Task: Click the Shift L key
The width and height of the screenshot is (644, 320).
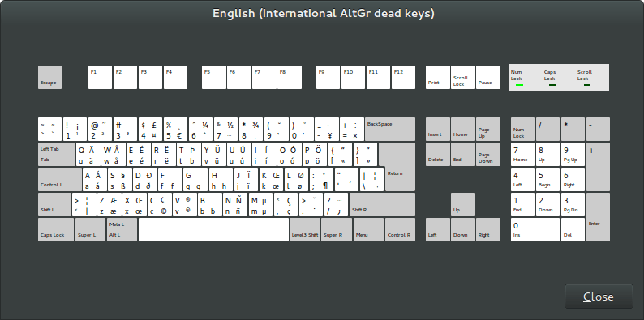Action: [x=54, y=204]
